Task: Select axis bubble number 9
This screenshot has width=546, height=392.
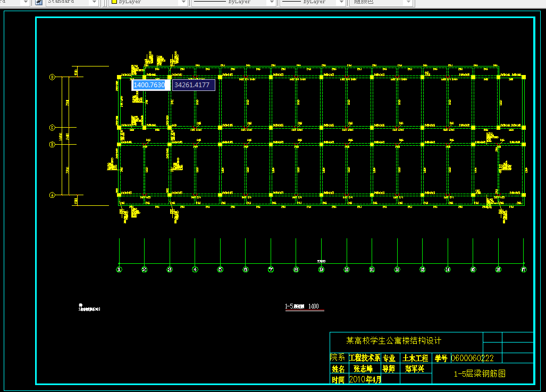Action: (322, 269)
